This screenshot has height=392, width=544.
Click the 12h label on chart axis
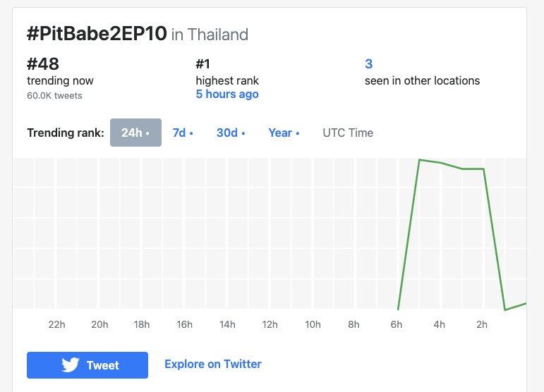coord(270,324)
